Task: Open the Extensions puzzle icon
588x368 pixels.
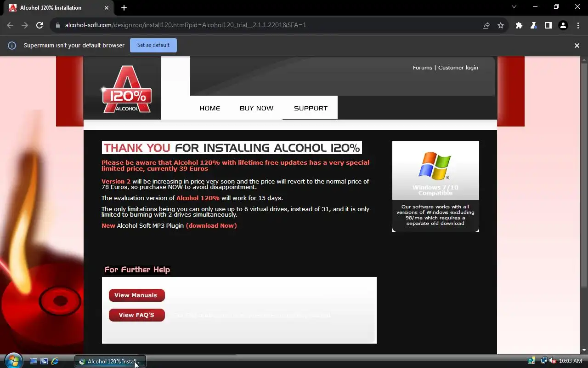Action: [x=519, y=25]
